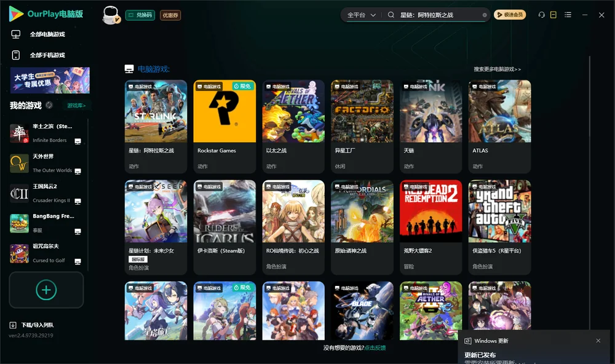
Task: Open BangBang Fre... game entry
Action: [46, 223]
